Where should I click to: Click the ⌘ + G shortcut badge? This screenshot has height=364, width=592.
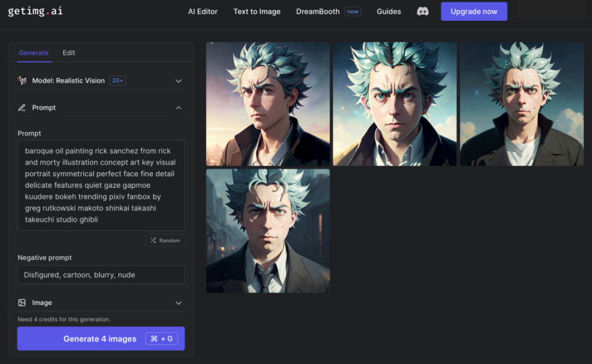[x=162, y=339]
